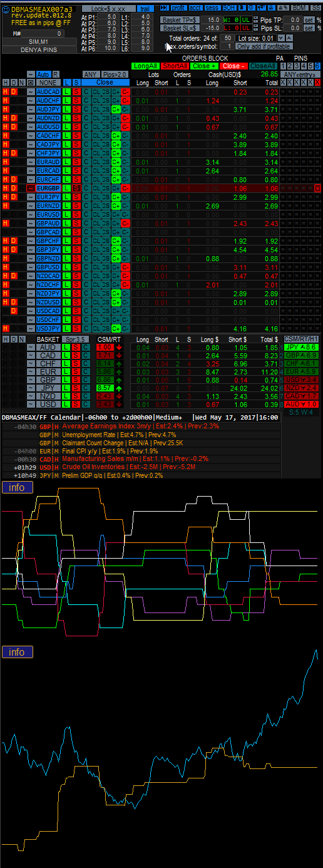Click the red Close - button
This screenshot has height=868, width=323.
pyautogui.click(x=233, y=66)
